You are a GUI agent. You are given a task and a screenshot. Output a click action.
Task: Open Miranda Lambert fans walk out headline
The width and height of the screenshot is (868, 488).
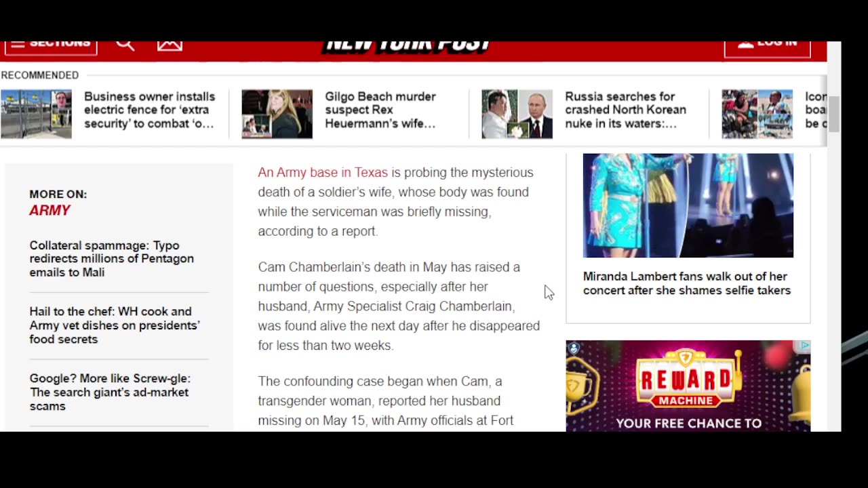click(x=687, y=283)
